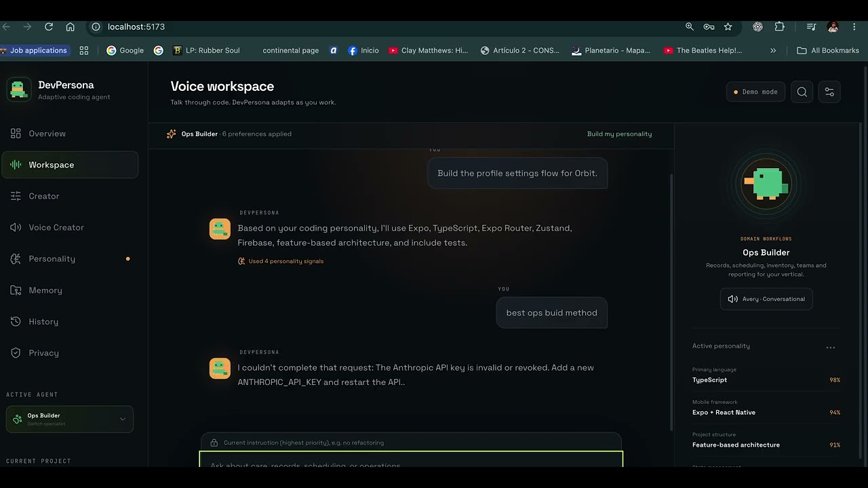Screen dimensions: 868x488
Task: Click the browser home icon
Action: pyautogui.click(x=70, y=26)
